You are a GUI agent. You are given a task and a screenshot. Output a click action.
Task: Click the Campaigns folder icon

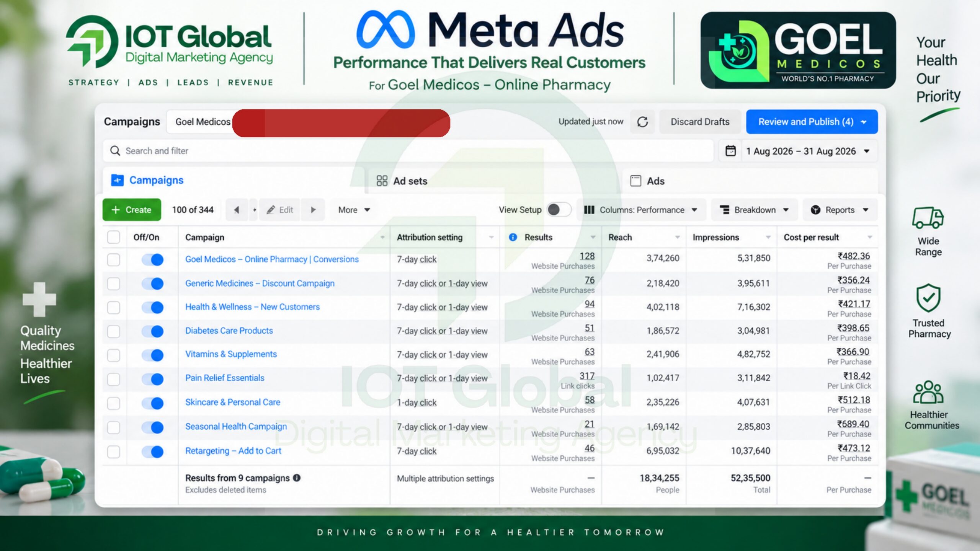coord(117,180)
